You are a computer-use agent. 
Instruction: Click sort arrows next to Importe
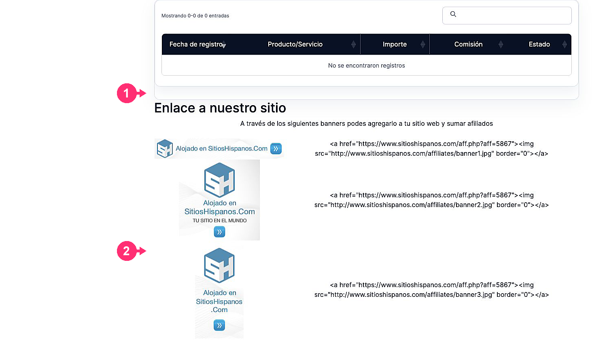point(422,44)
